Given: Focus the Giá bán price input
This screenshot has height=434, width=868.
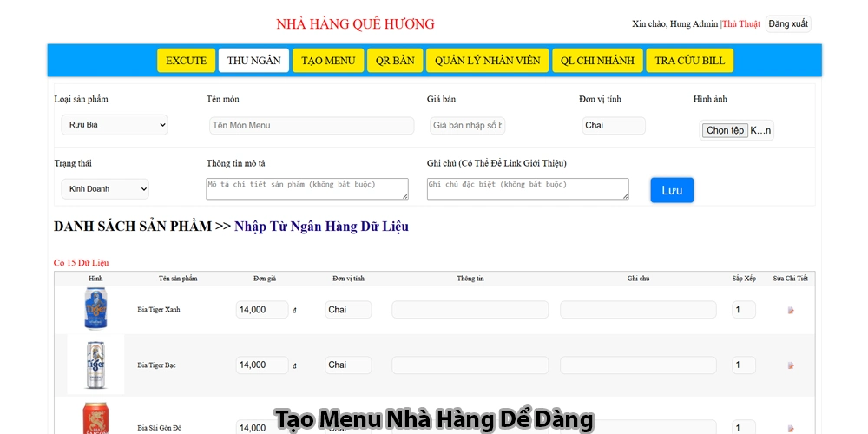Looking at the screenshot, I should click(468, 126).
